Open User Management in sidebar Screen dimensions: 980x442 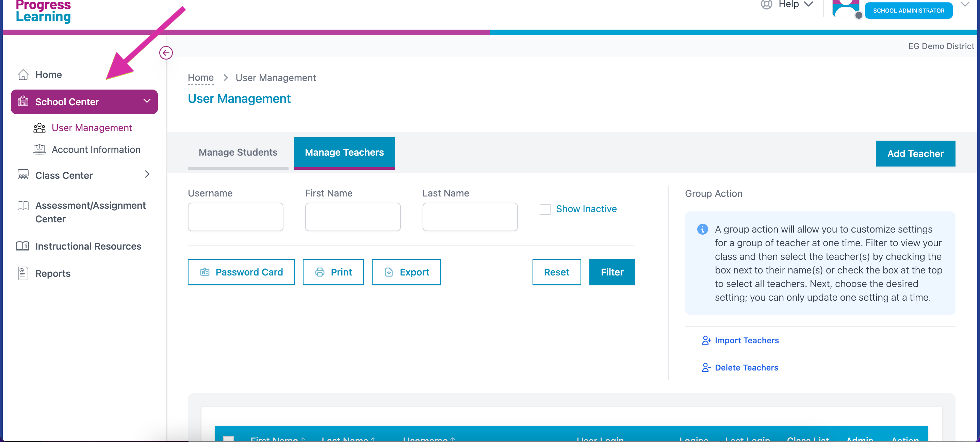(92, 128)
